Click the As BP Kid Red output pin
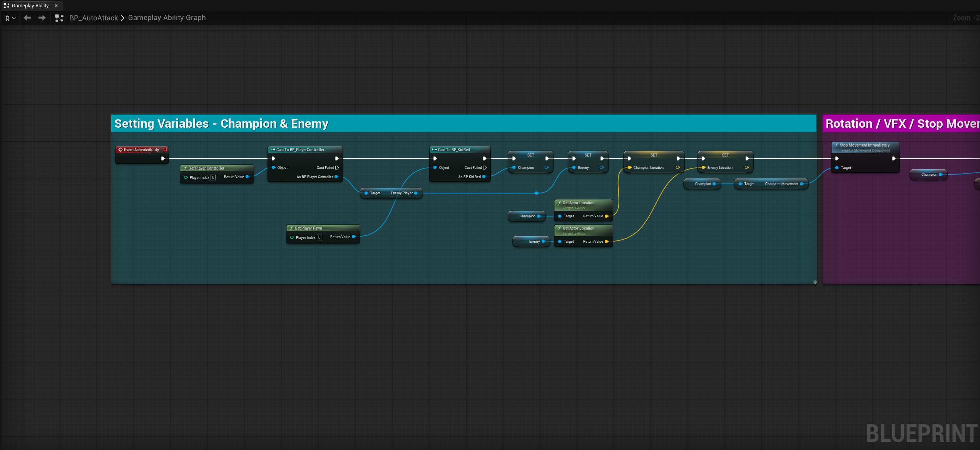 pyautogui.click(x=484, y=177)
